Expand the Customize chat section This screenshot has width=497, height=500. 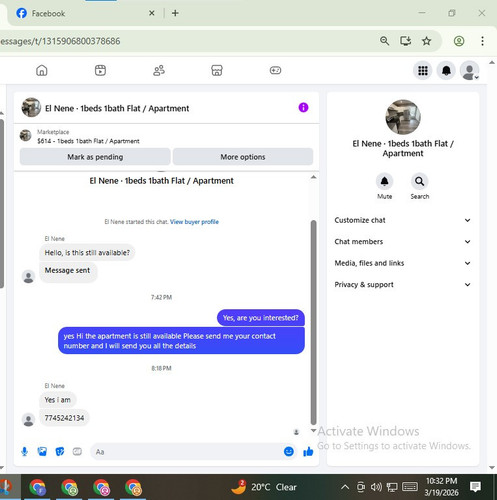click(403, 220)
